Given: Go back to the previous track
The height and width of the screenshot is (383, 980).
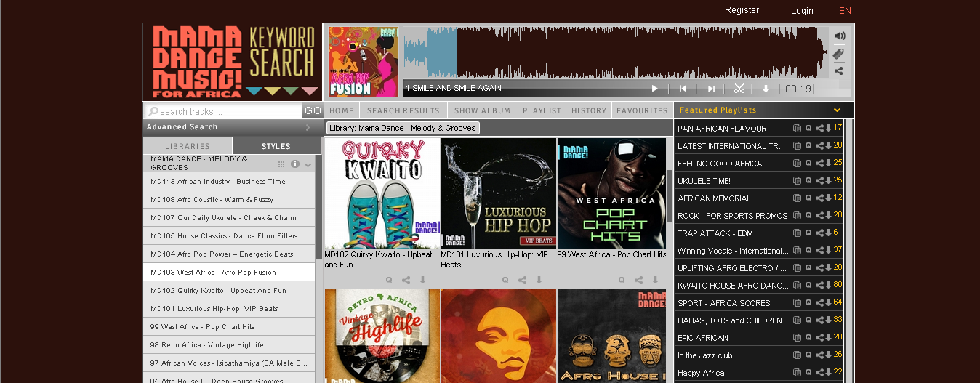Looking at the screenshot, I should 683,89.
